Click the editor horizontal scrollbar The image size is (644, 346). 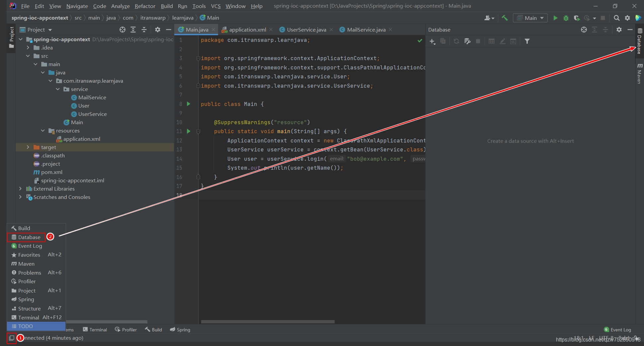(x=268, y=322)
